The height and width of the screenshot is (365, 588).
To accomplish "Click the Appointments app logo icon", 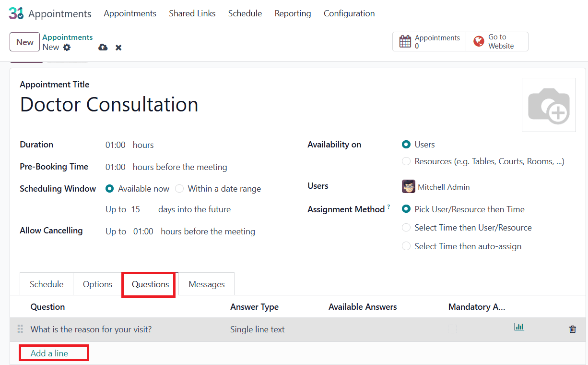I will pos(16,13).
